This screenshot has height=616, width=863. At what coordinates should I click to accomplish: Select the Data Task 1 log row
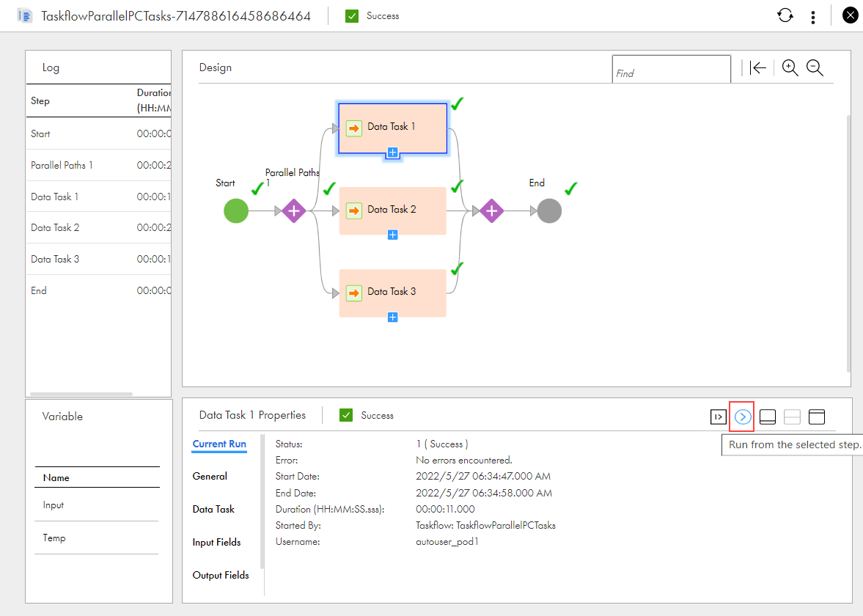[98, 197]
